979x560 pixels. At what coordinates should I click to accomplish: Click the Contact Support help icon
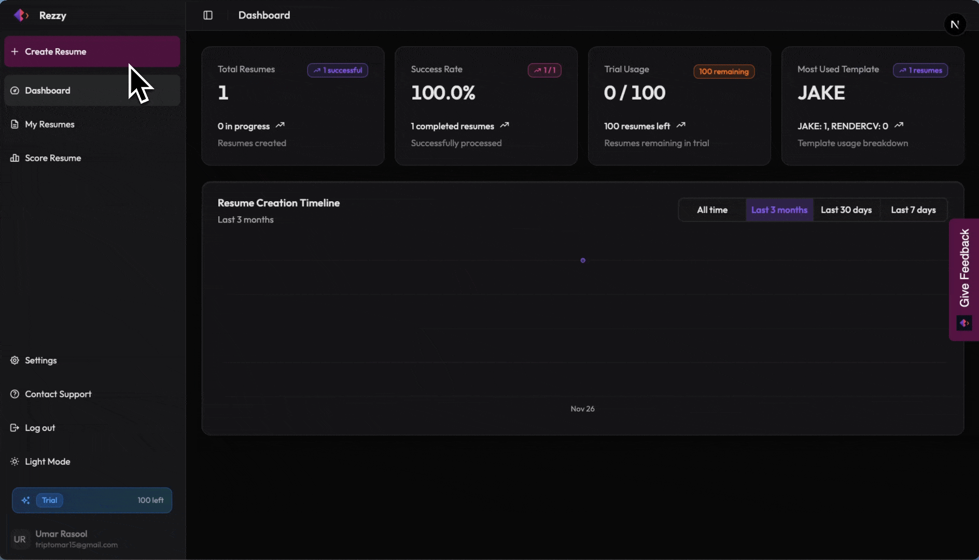[x=15, y=394]
